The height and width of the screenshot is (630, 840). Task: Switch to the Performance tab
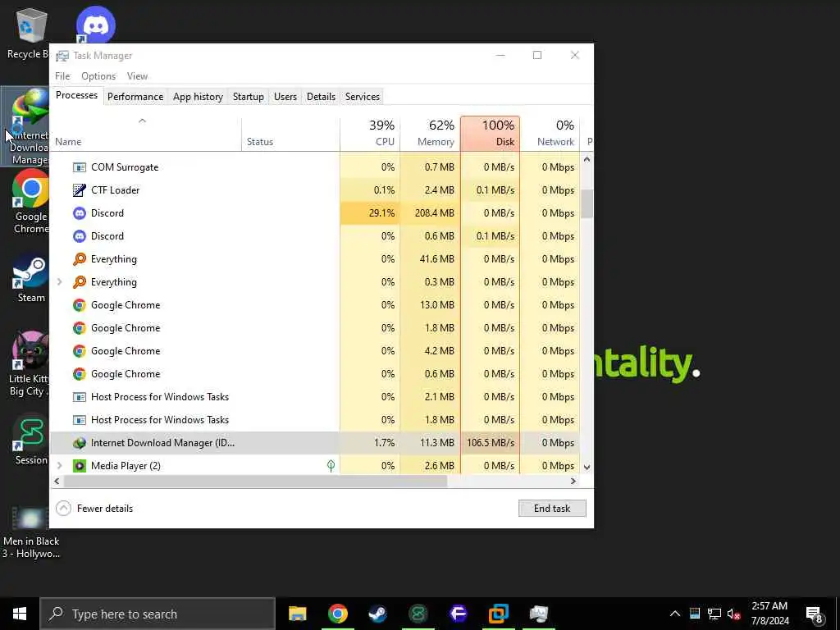pos(135,97)
